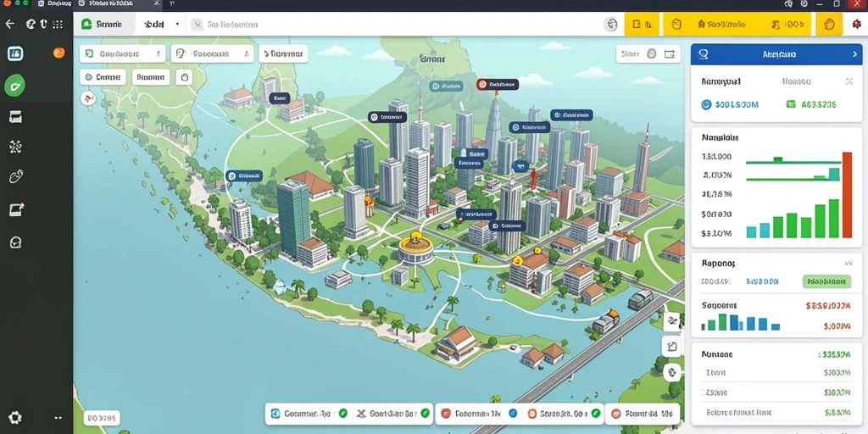Click the green button in reports section
This screenshot has height=434, width=868.
826,281
